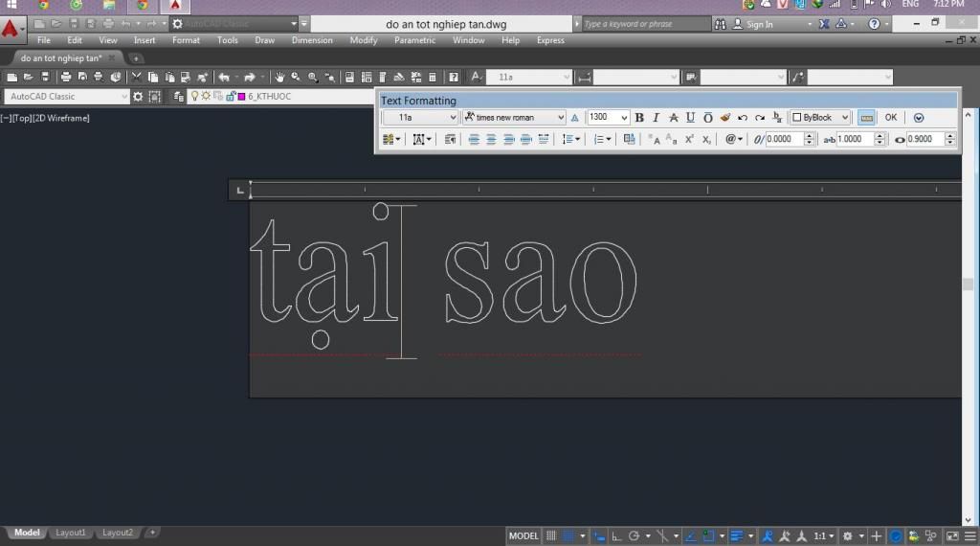Open a file with the Open icon
The image size is (980, 546).
(x=28, y=77)
